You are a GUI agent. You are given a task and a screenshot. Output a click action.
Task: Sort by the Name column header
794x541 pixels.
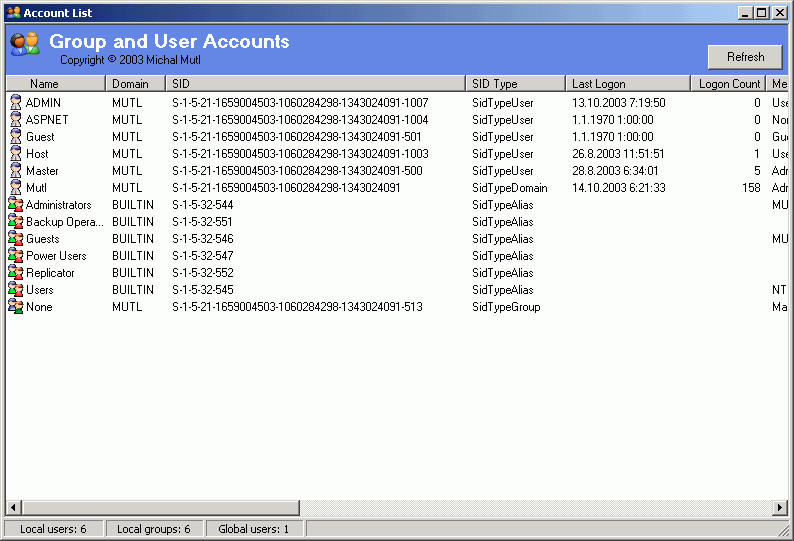click(x=56, y=84)
